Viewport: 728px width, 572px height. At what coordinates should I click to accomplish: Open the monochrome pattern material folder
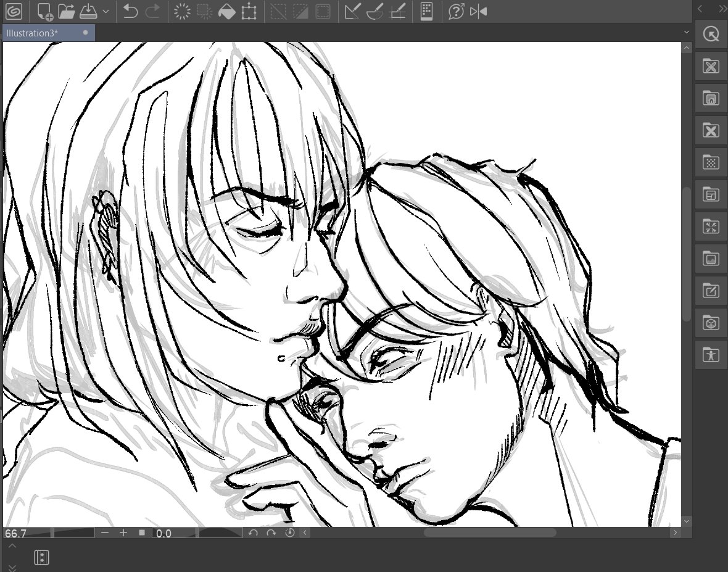click(711, 162)
